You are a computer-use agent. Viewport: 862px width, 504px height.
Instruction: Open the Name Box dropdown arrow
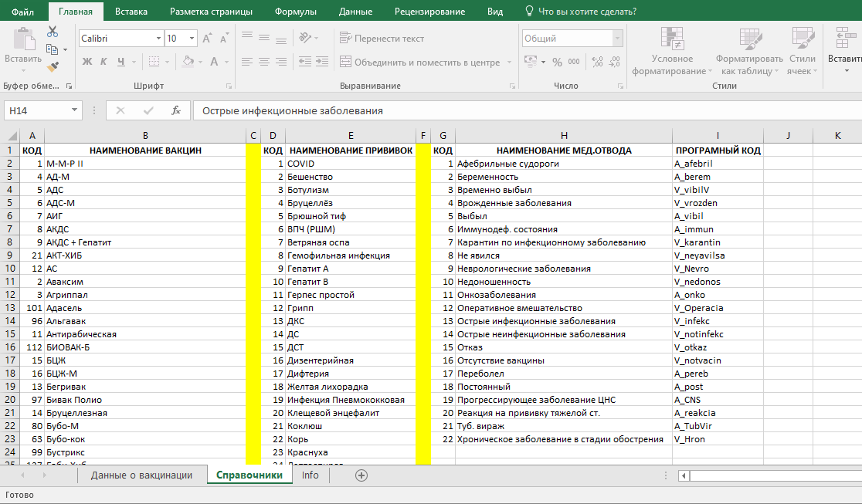(x=73, y=110)
